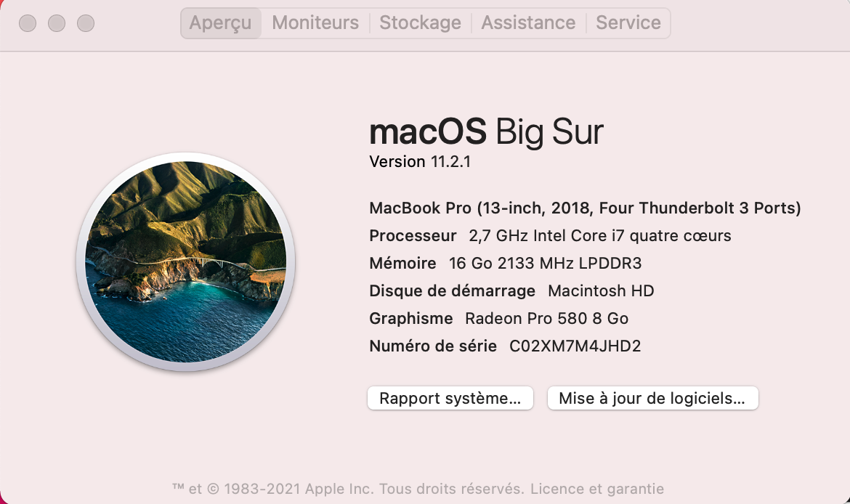Click the Radeon Pro 580 graphics entry

point(546,319)
